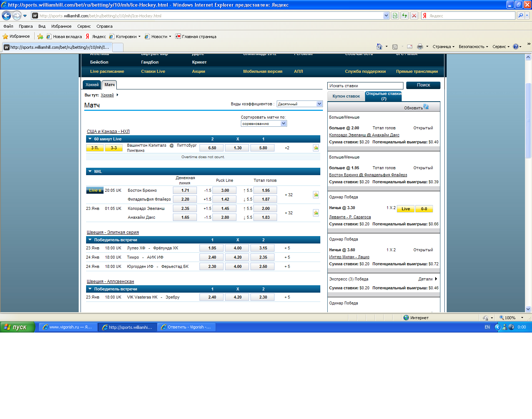Click the read mail envelope icon
The image size is (532, 419).
410,47
